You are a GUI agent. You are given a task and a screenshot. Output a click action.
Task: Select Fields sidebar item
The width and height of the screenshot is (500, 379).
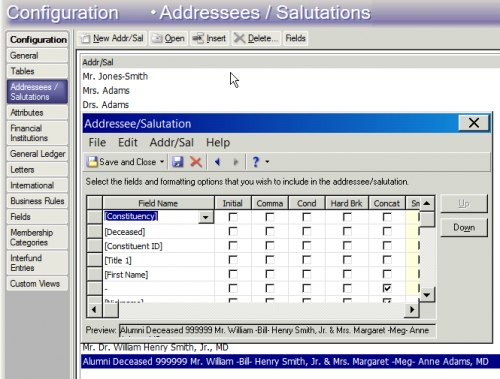37,217
